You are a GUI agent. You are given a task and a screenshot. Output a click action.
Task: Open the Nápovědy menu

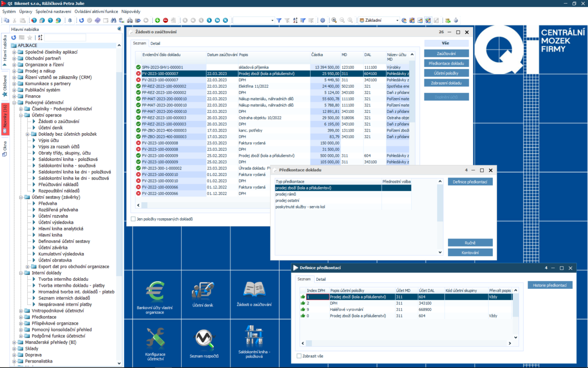(x=131, y=11)
